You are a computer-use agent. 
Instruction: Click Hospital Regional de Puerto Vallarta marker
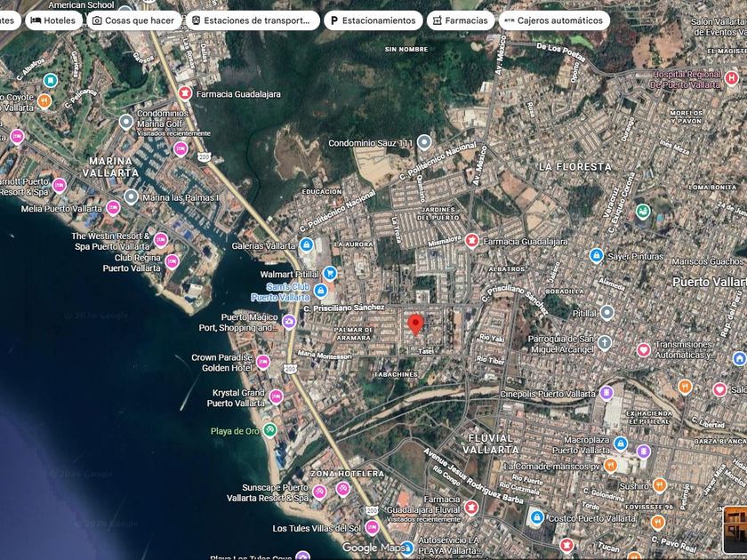pos(731,77)
